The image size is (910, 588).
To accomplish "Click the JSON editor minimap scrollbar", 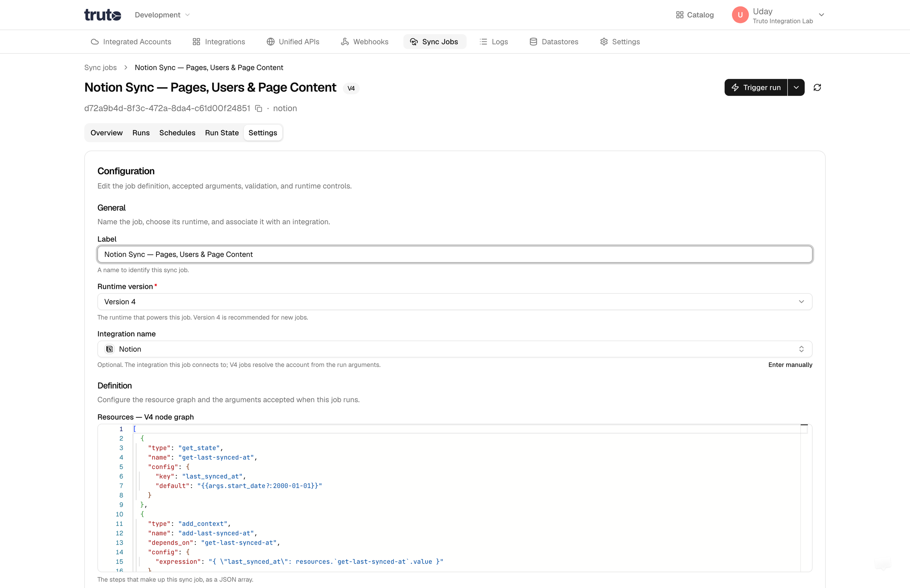I will 804,497.
